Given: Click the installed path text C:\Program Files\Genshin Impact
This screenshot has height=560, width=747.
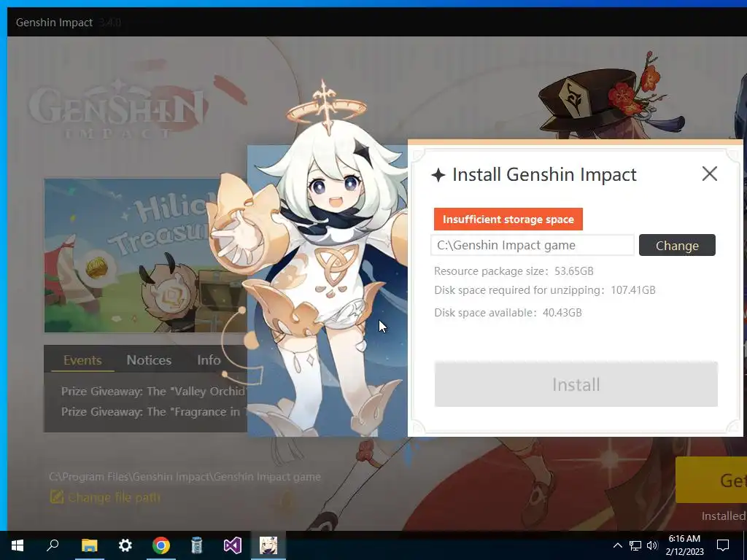Looking at the screenshot, I should pos(185,477).
